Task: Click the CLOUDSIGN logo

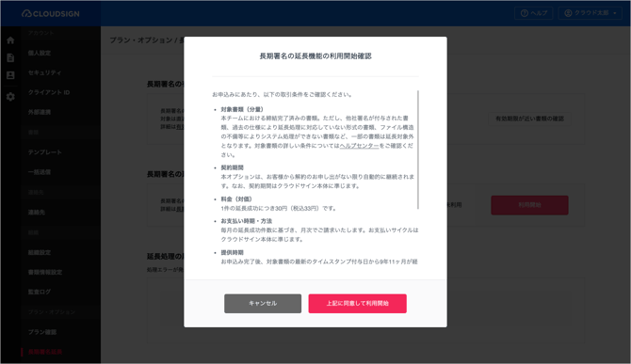Action: click(x=51, y=14)
